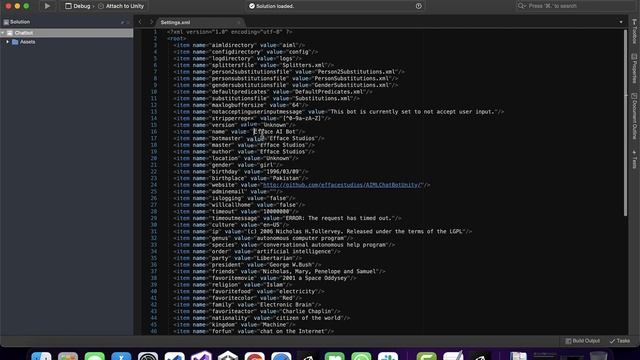Viewport: 640px width, 360px height.
Task: Open the Properties side pad
Action: coord(634,68)
